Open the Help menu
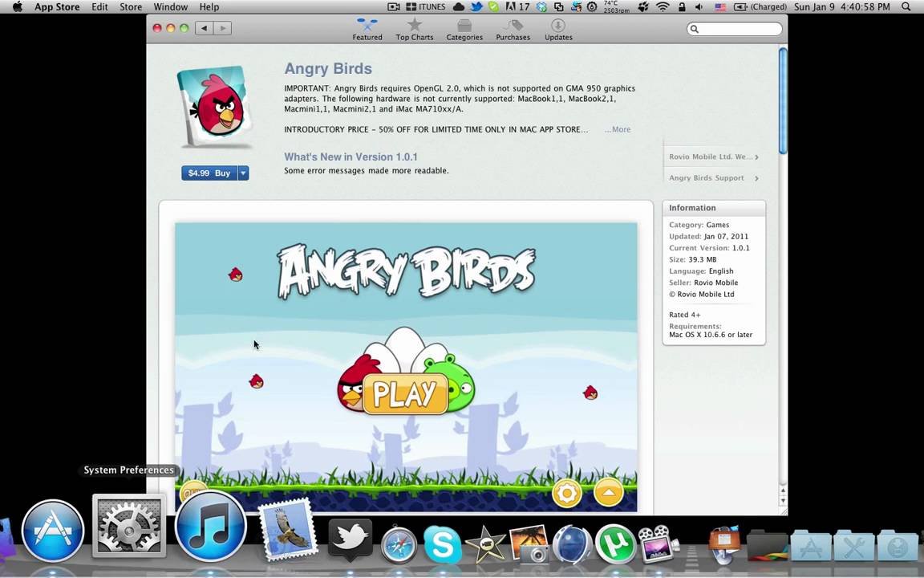 point(209,7)
